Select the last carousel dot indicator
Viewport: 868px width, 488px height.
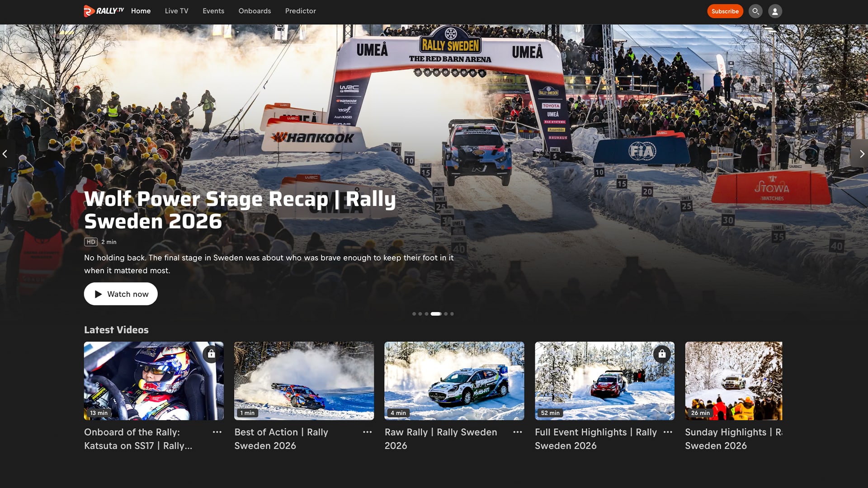click(452, 314)
